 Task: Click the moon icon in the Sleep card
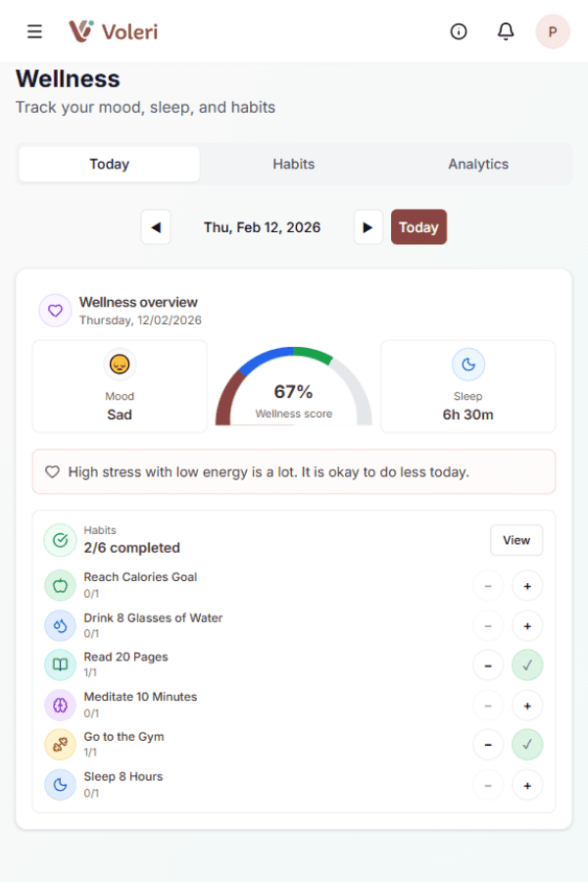[x=468, y=365]
